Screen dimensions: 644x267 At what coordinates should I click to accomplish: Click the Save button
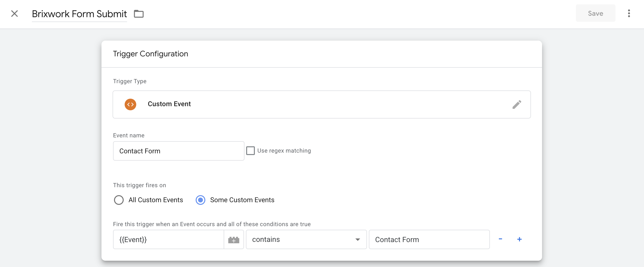595,13
